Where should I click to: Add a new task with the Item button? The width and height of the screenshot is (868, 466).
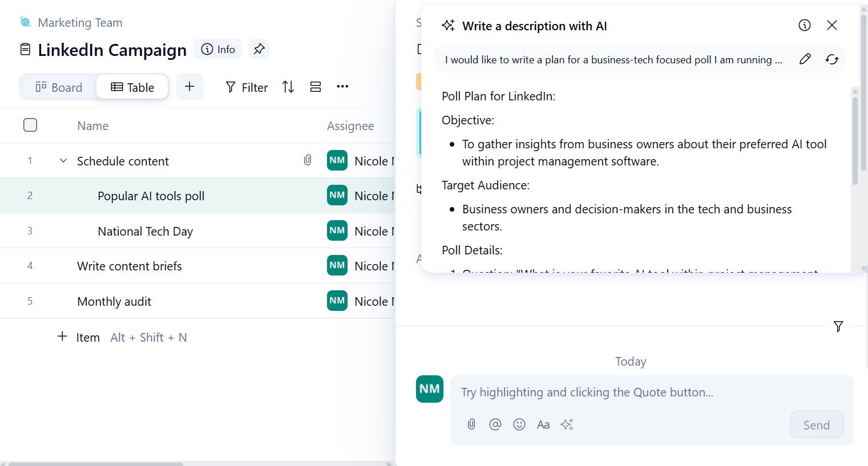(x=79, y=337)
